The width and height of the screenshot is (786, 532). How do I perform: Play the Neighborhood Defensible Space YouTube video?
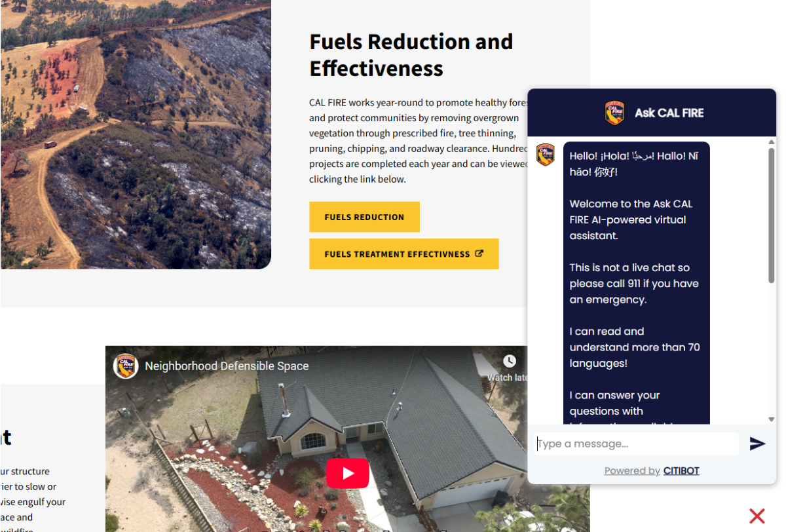(x=348, y=473)
